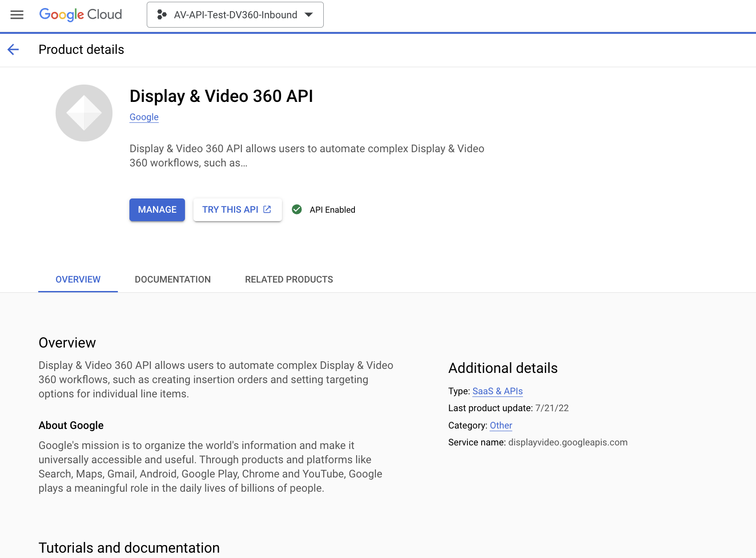Select the OVERVIEW tab
The width and height of the screenshot is (756, 558).
click(x=78, y=279)
